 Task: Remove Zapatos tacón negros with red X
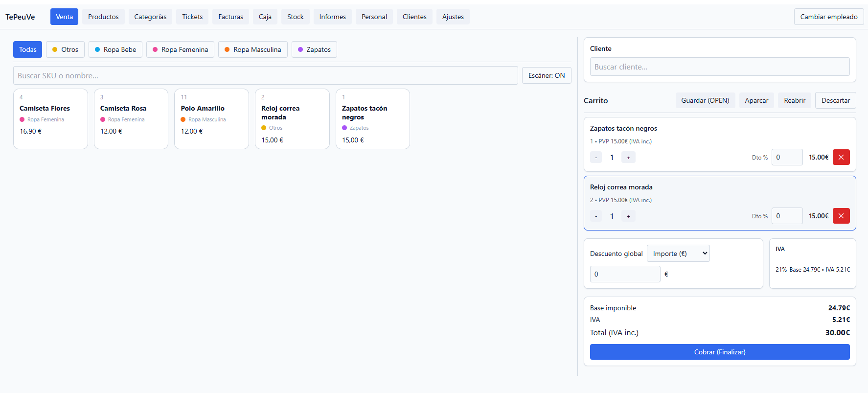(x=841, y=157)
